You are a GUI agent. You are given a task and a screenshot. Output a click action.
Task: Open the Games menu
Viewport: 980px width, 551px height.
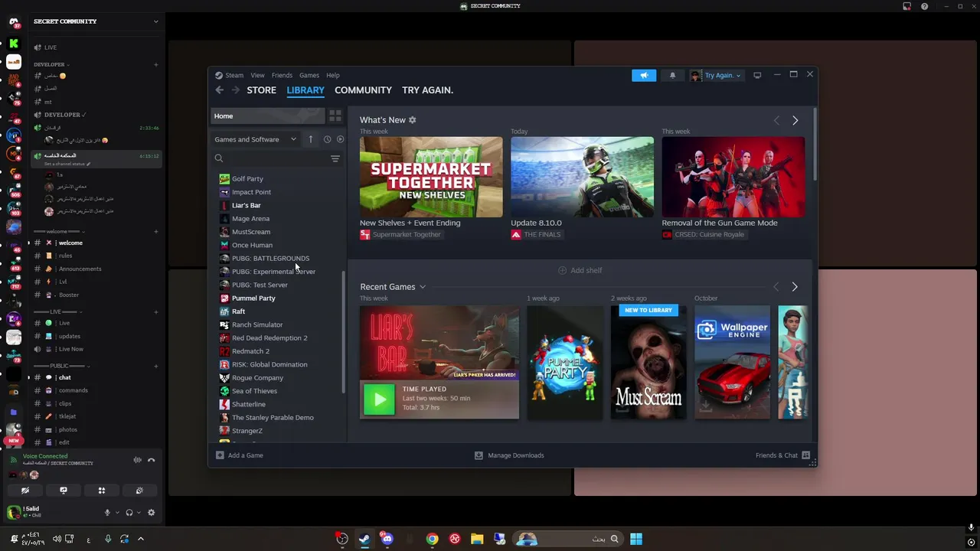(x=309, y=75)
